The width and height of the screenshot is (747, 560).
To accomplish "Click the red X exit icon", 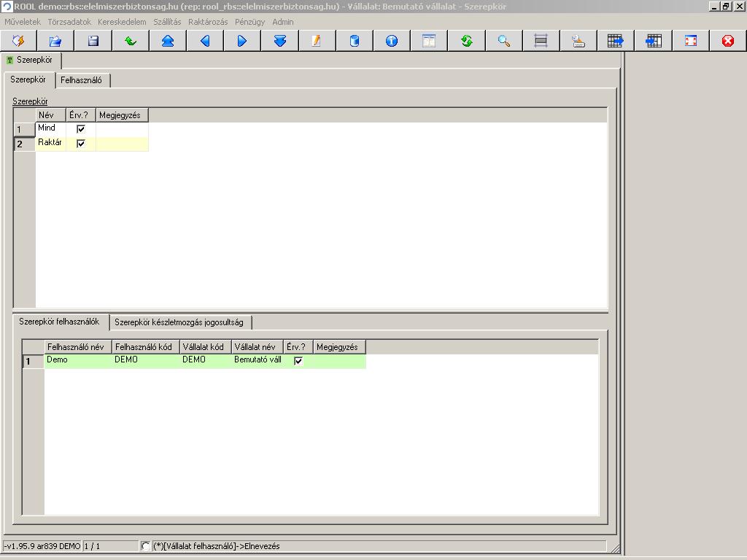I will (727, 41).
